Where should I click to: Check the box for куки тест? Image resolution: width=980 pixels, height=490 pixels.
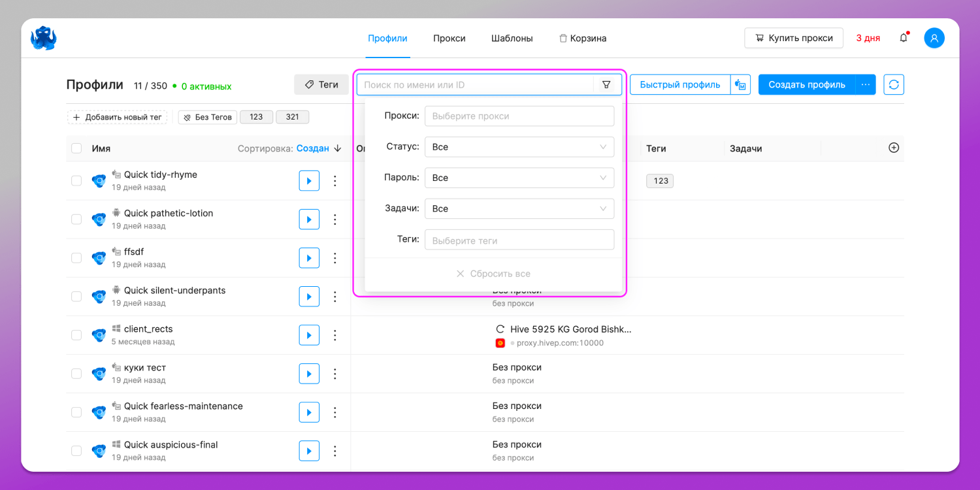click(x=76, y=373)
